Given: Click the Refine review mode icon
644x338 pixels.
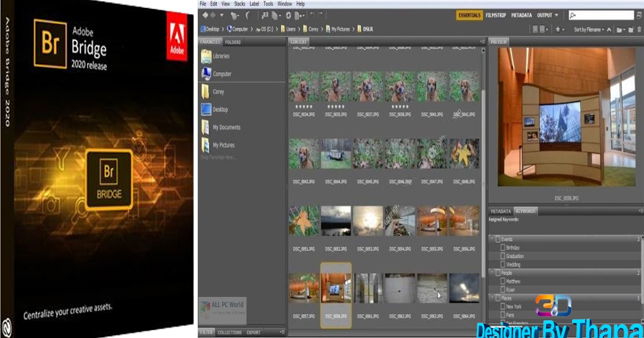Looking at the screenshot, I should point(274,15).
